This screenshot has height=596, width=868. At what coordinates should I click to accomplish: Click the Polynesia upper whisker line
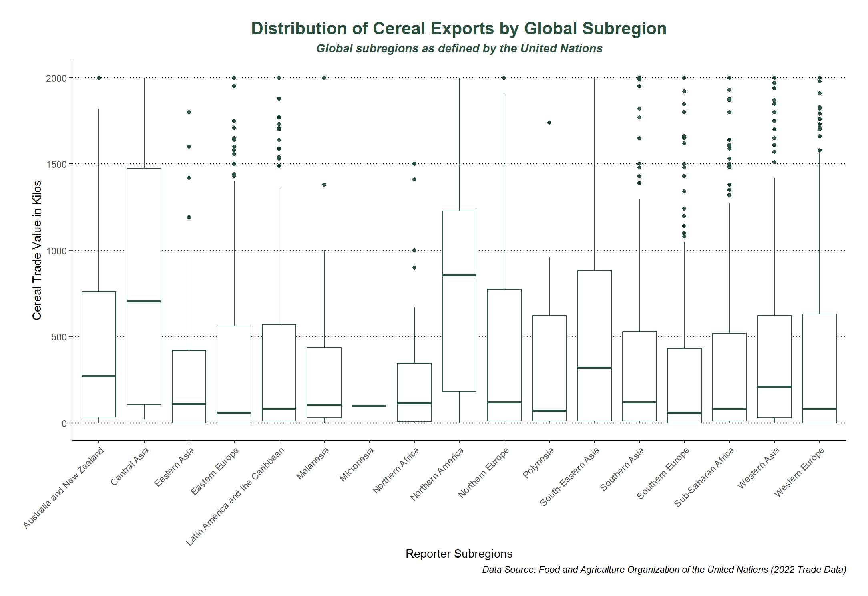coord(549,286)
